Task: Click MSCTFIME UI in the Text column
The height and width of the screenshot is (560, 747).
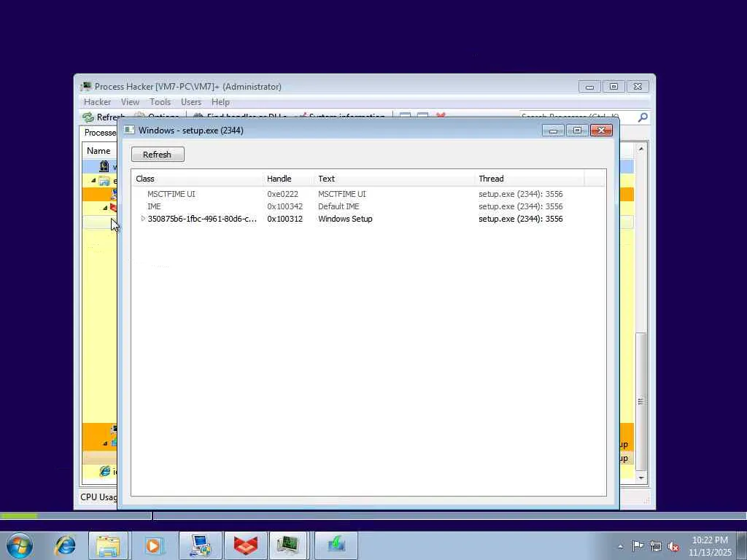Action: click(x=342, y=194)
